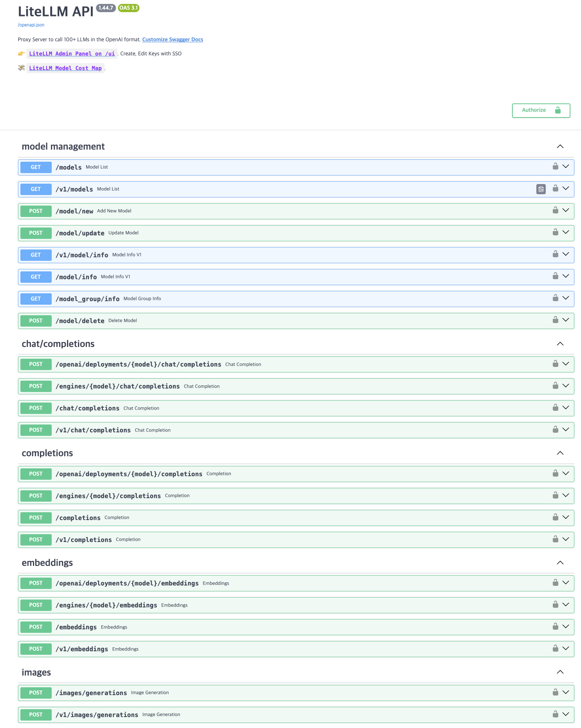Expand the POST /v1/embeddings chevron
The image size is (581, 728).
pyautogui.click(x=566, y=649)
